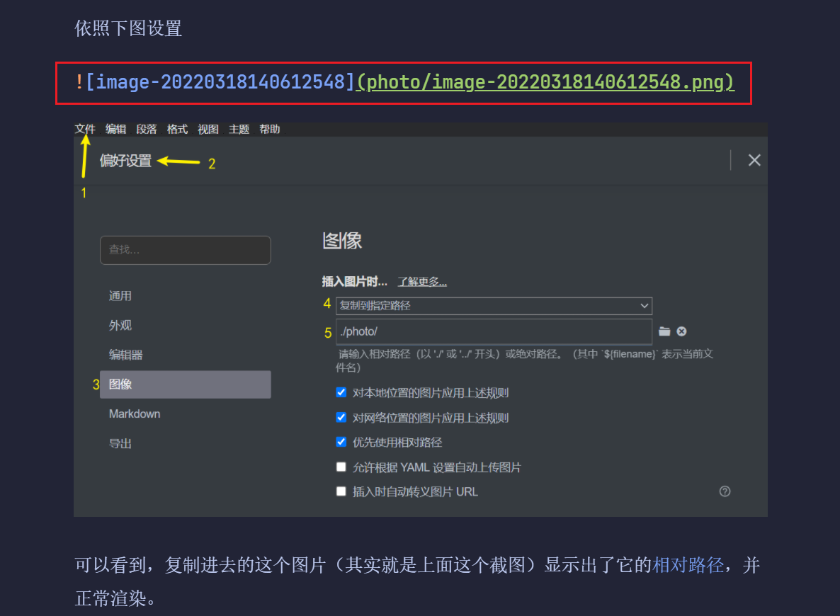Select 图像 in preferences sidebar
The width and height of the screenshot is (840, 616).
[x=186, y=384]
